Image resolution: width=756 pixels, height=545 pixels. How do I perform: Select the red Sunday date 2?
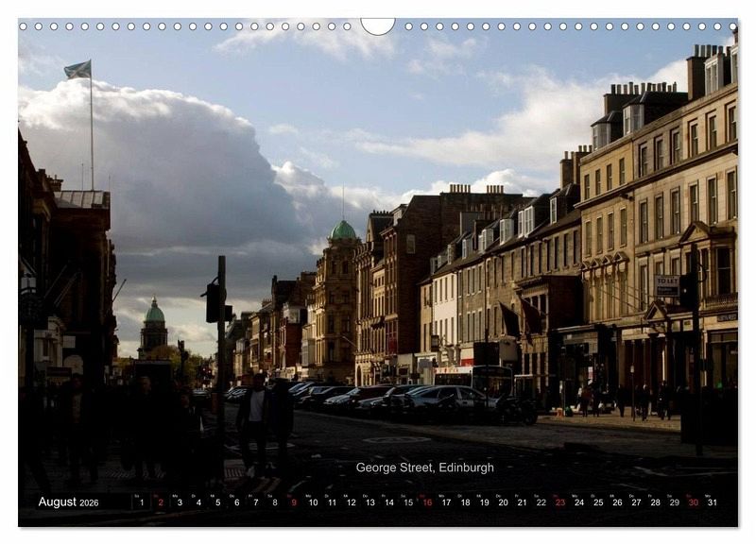tap(161, 502)
